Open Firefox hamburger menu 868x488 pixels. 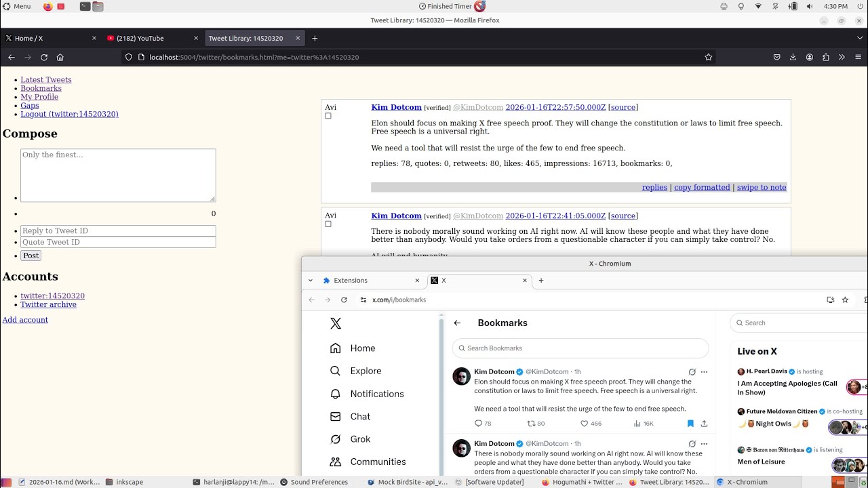point(858,58)
